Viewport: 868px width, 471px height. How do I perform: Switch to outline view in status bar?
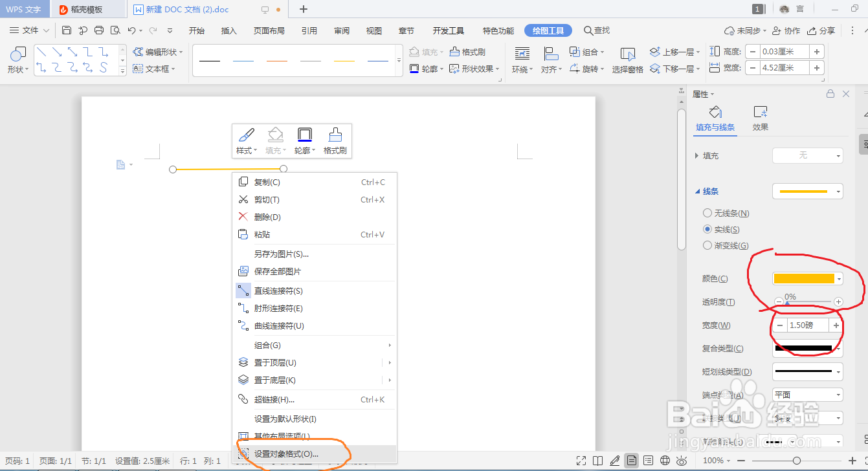pos(648,461)
